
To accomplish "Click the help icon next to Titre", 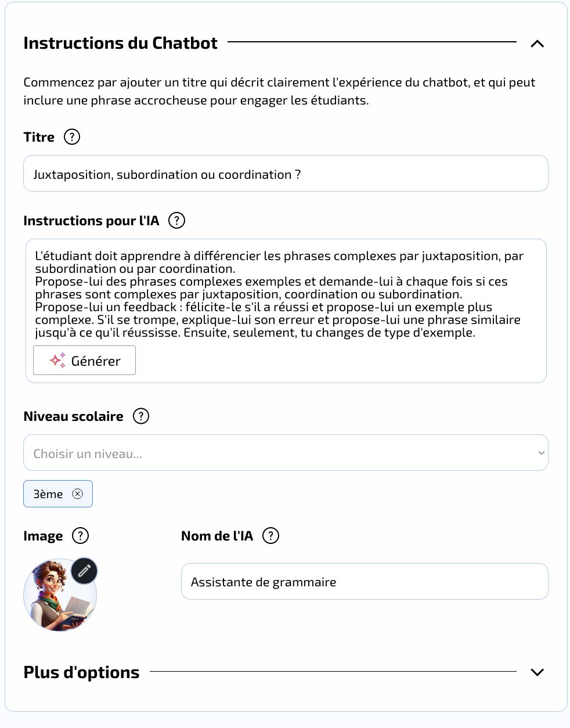I will (x=72, y=137).
